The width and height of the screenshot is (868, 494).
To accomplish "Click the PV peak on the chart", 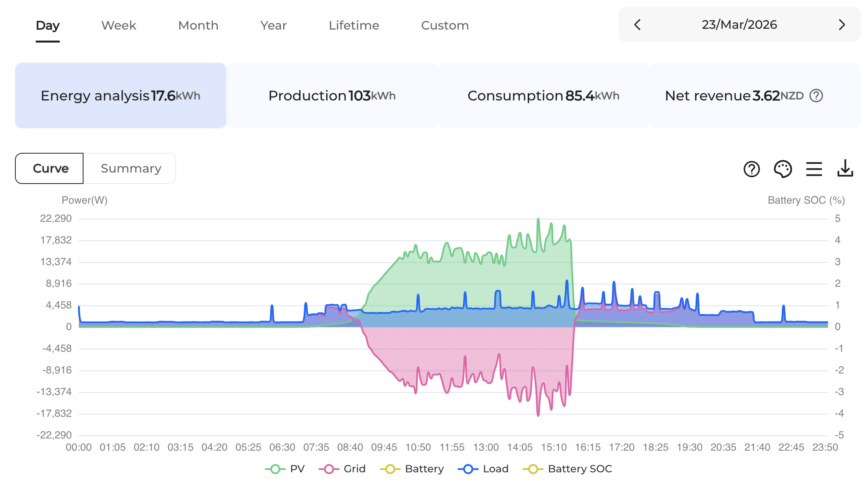I will pyautogui.click(x=538, y=219).
